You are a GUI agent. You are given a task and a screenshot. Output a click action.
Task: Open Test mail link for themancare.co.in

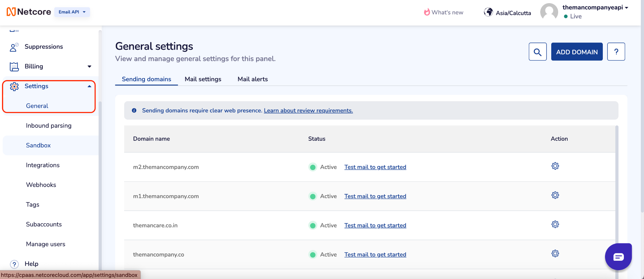tap(375, 225)
